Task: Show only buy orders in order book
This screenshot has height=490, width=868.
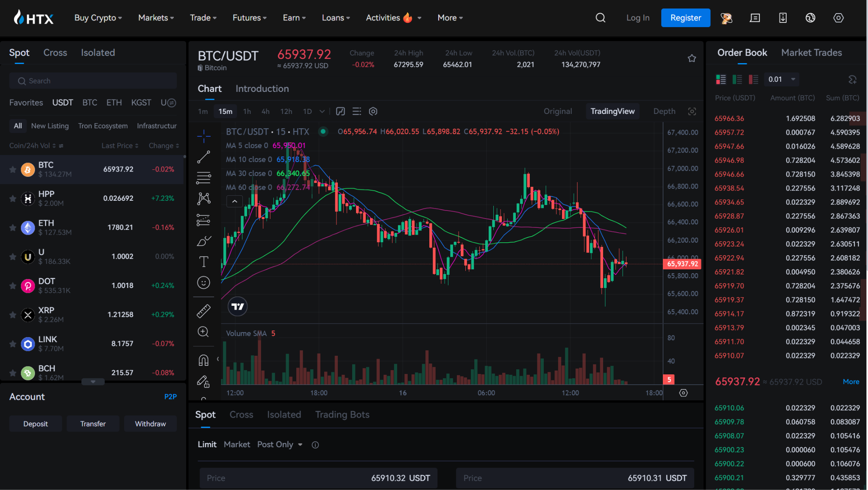Action: (x=737, y=79)
